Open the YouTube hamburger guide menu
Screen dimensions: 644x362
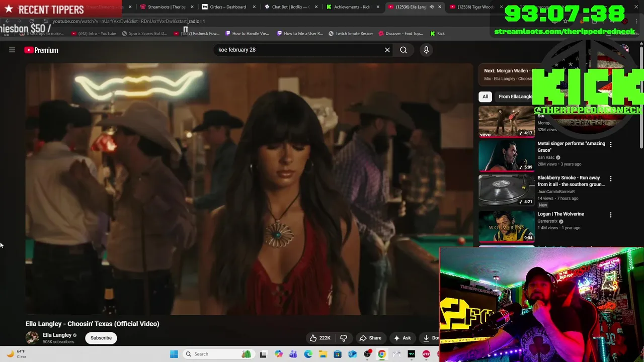12,50
